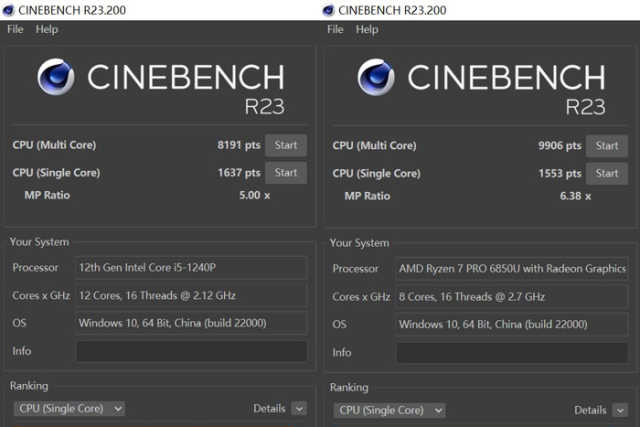Screen dimensions: 640x427
Task: Open File menu in left Cinebench window
Action: click(x=15, y=29)
